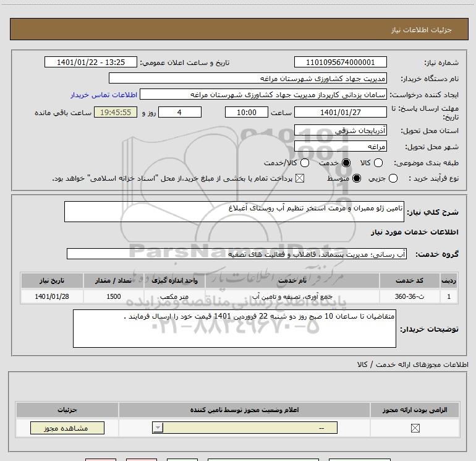
Task: Click the remaining days field showing 4
Action: 180,112
